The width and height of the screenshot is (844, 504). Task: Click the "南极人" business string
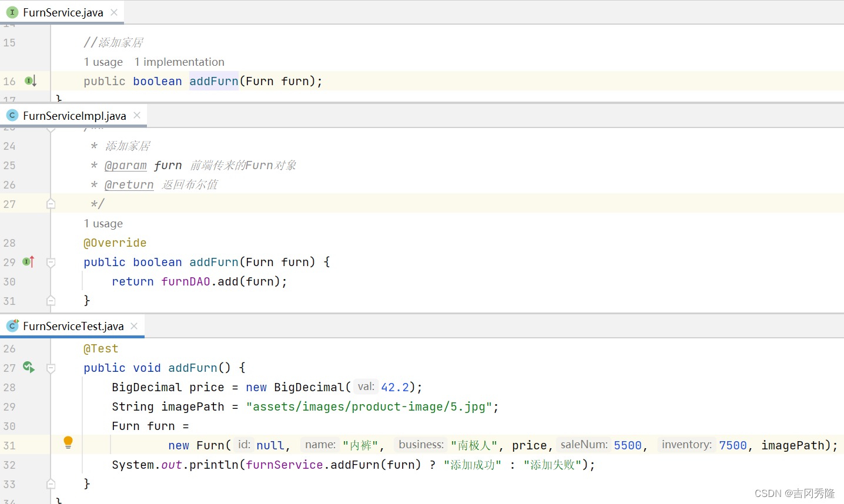[x=474, y=445]
